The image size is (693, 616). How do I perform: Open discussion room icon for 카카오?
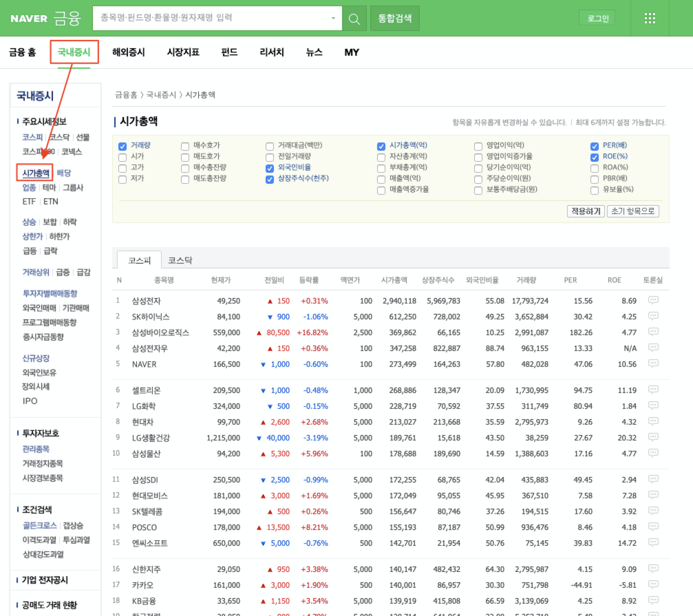tap(653, 585)
